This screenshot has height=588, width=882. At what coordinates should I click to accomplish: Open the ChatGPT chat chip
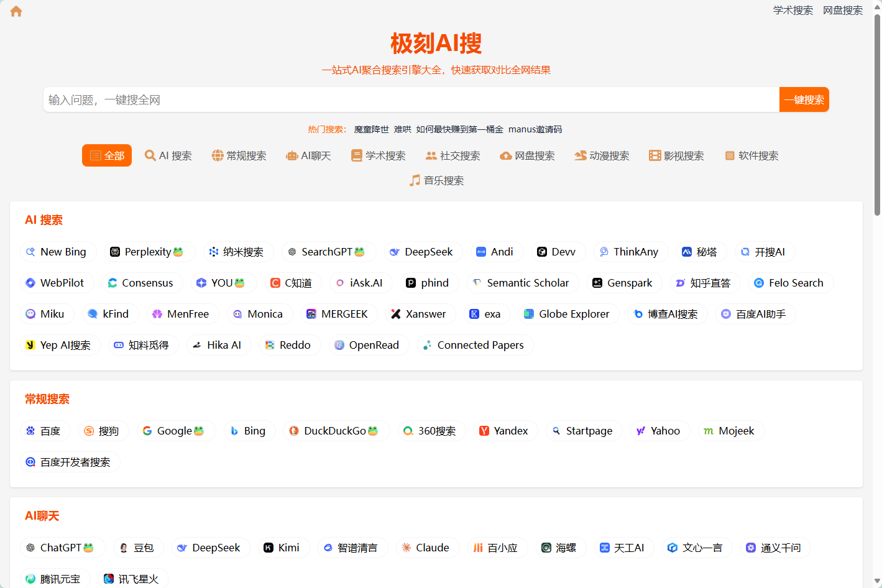(x=62, y=548)
